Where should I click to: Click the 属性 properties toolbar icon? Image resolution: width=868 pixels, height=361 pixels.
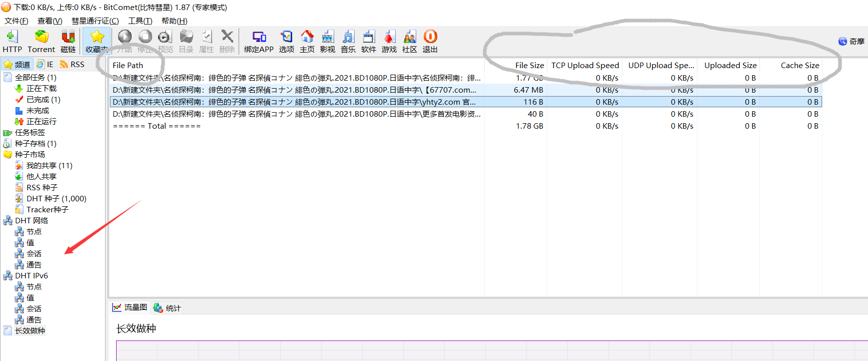207,41
